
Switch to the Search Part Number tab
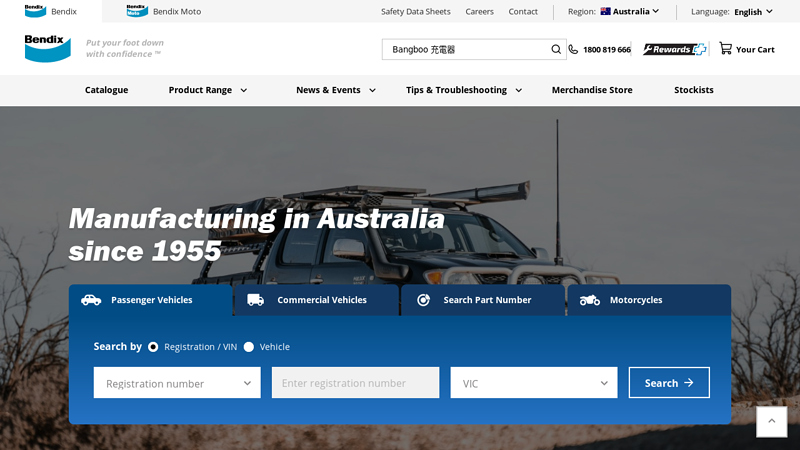[x=483, y=300]
